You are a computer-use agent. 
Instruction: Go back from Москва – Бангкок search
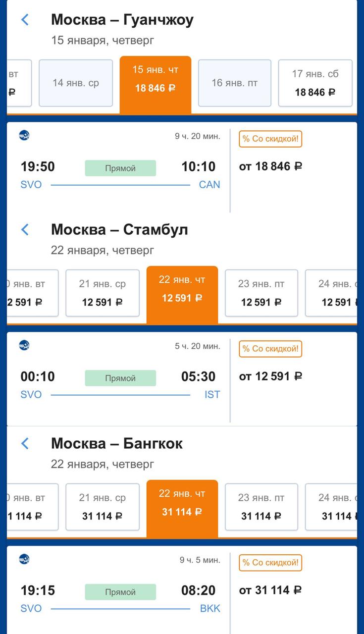click(25, 443)
